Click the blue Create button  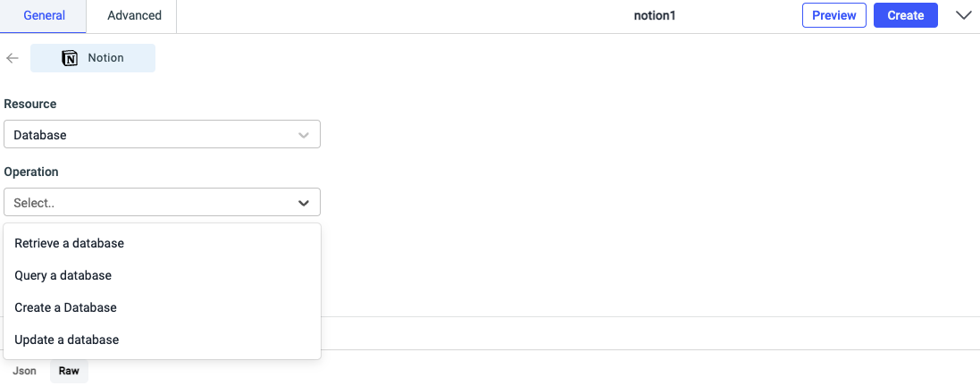(x=905, y=15)
